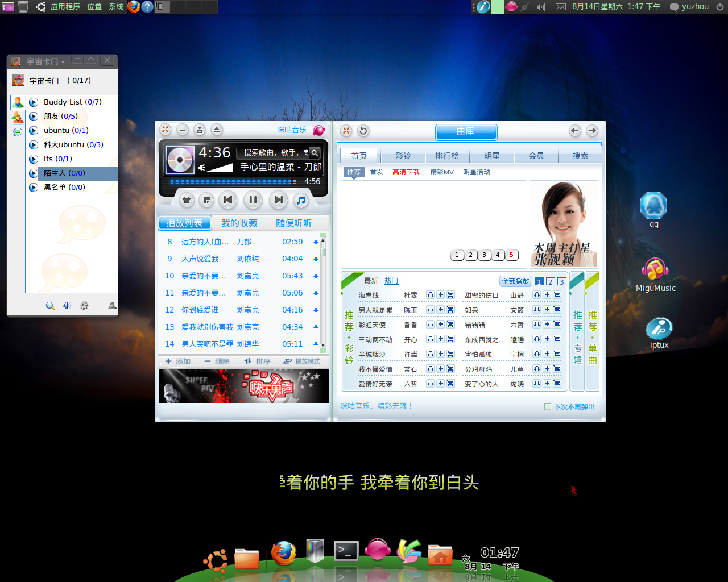Switch to the 随便听听 tab
This screenshot has height=582, width=728.
294,223
